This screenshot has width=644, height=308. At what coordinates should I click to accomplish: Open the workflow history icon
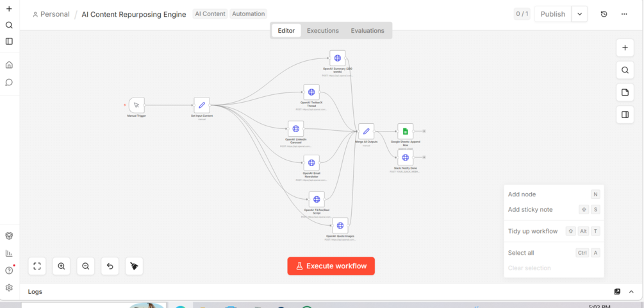pyautogui.click(x=604, y=14)
